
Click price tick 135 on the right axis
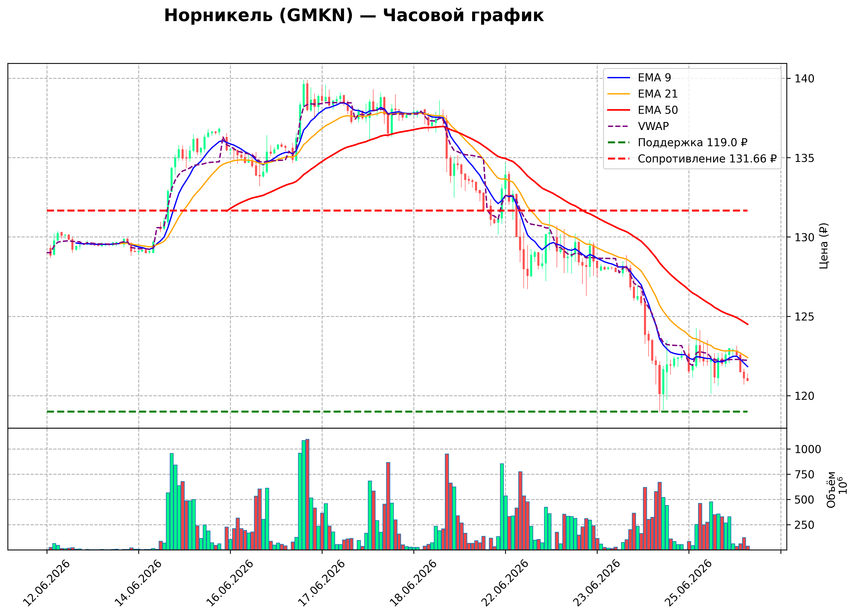point(804,158)
